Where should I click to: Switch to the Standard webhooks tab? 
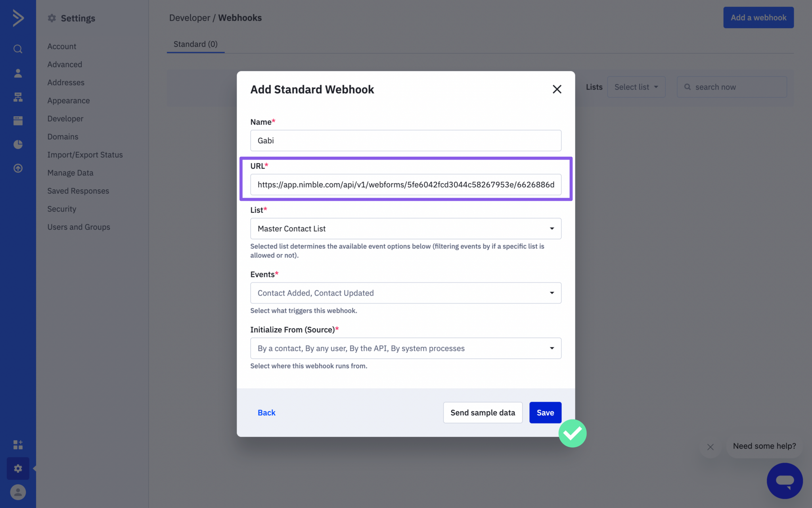[195, 44]
